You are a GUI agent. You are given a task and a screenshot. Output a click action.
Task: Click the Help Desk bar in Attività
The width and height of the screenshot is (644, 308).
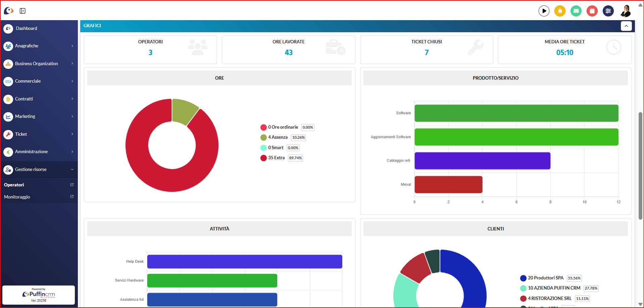click(x=245, y=262)
